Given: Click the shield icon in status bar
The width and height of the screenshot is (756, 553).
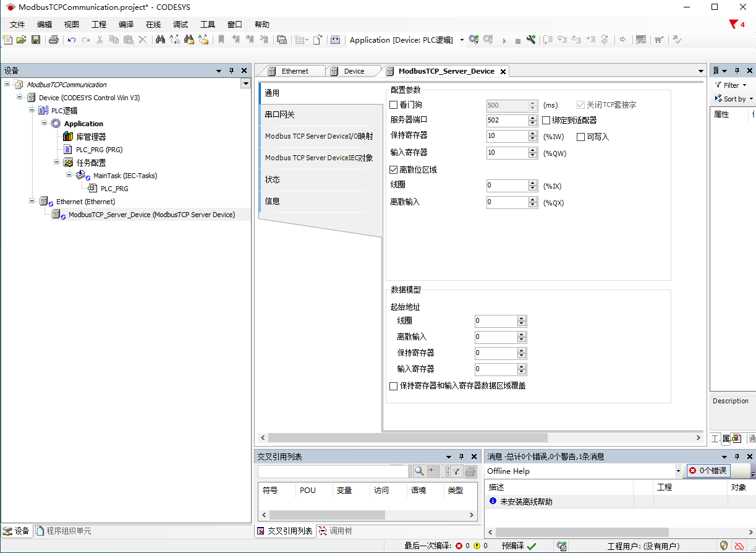Looking at the screenshot, I should (724, 546).
